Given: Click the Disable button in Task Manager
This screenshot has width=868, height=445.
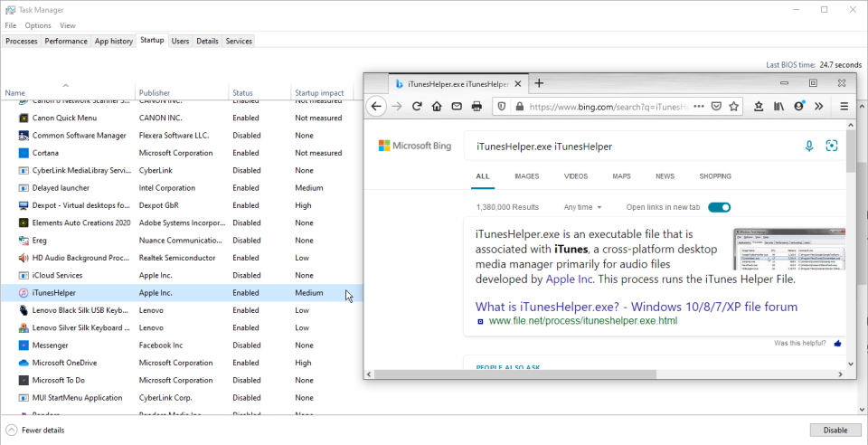Looking at the screenshot, I should pyautogui.click(x=835, y=430).
